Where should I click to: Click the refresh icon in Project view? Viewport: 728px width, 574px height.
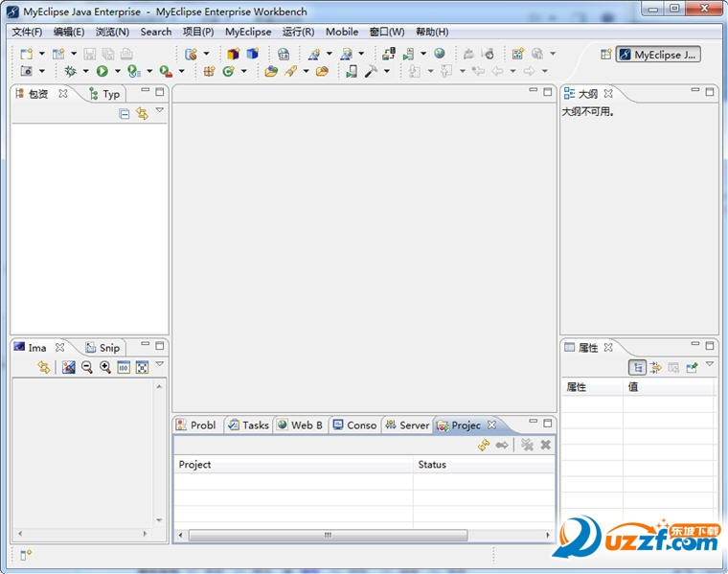484,445
